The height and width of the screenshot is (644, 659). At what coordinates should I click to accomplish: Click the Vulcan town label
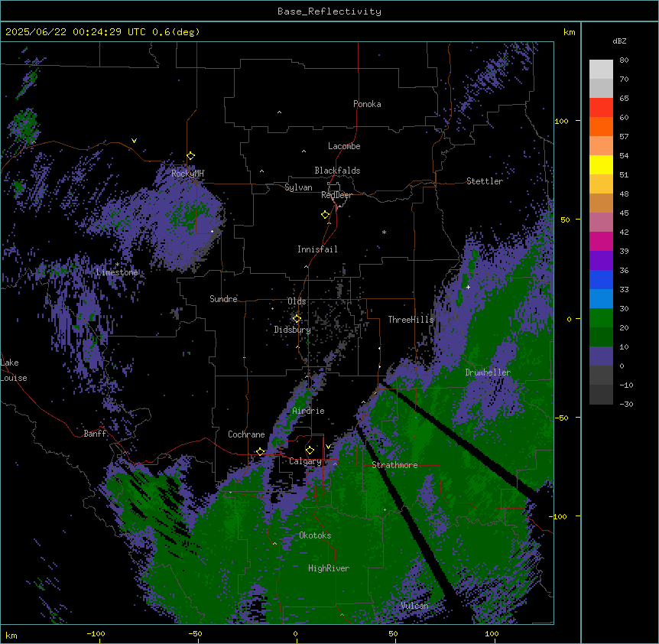click(x=415, y=606)
